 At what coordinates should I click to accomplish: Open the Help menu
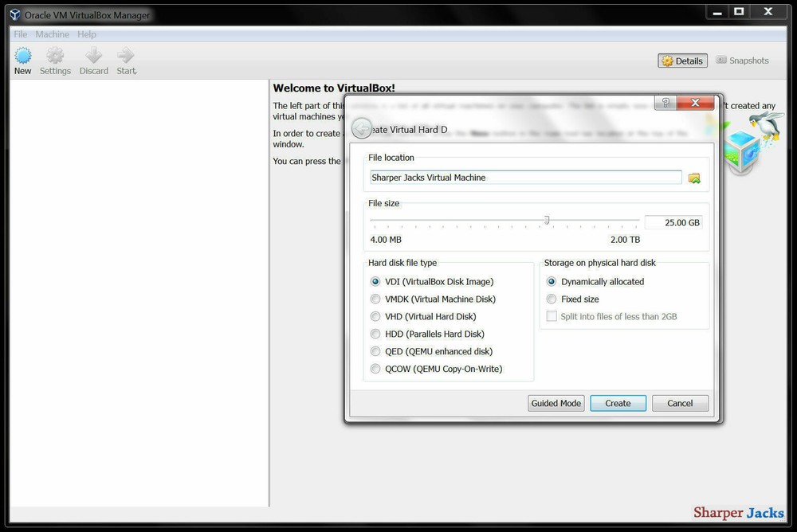(x=86, y=34)
